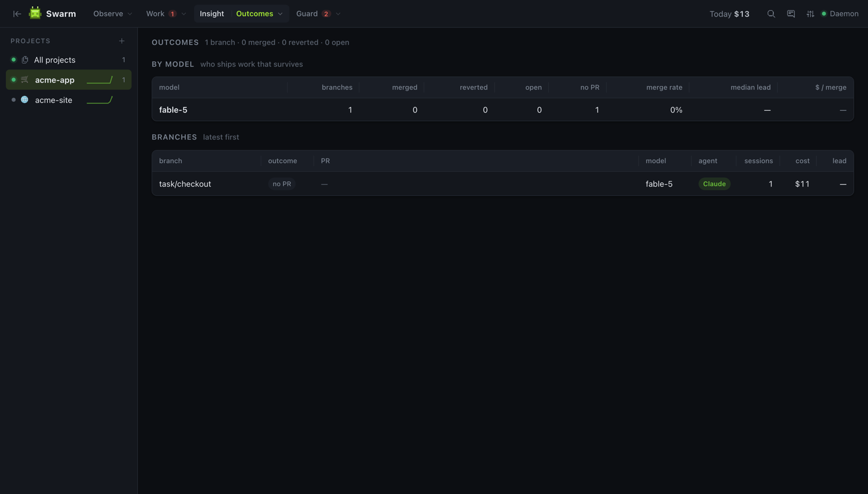Click the $ / merge column header
Image resolution: width=868 pixels, height=494 pixels.
tap(831, 87)
